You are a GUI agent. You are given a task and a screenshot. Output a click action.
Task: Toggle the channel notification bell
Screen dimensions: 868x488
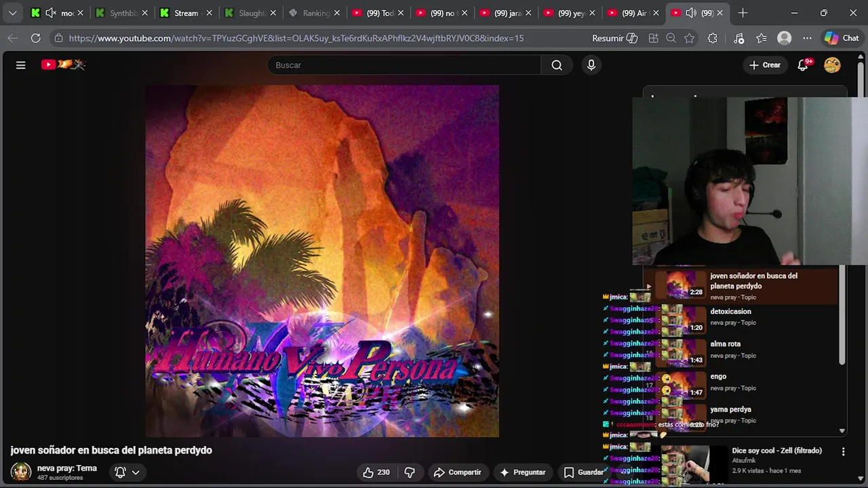pos(120,472)
